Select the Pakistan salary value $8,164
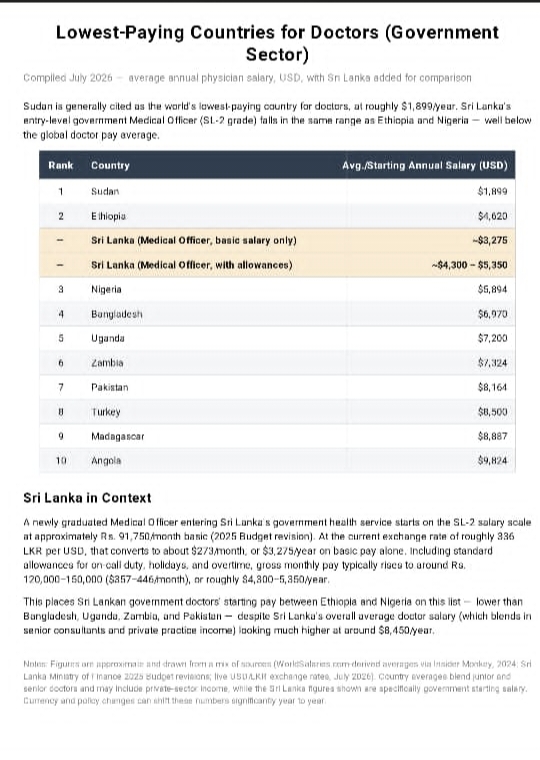The height and width of the screenshot is (760, 540). point(492,387)
